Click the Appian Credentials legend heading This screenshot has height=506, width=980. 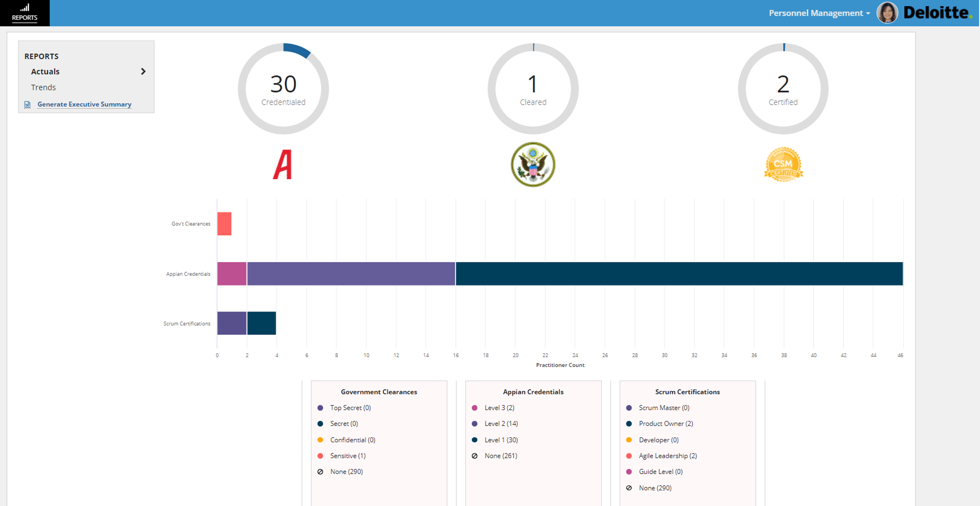[x=533, y=392]
